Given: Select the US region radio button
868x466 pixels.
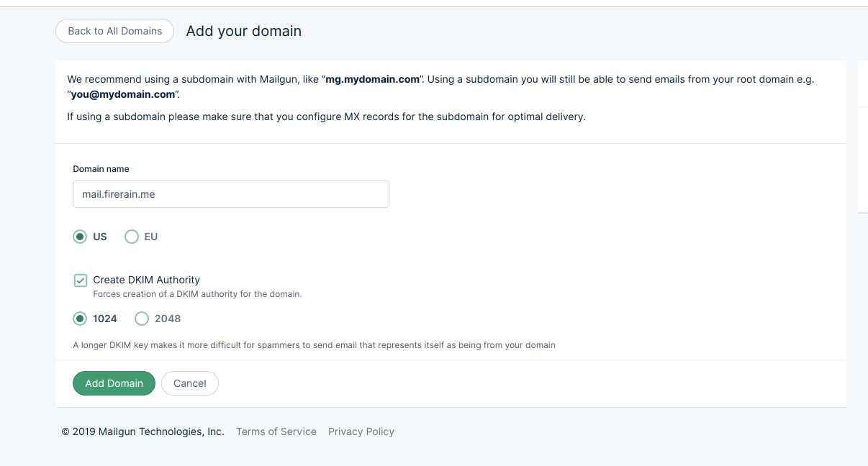Looking at the screenshot, I should [80, 237].
